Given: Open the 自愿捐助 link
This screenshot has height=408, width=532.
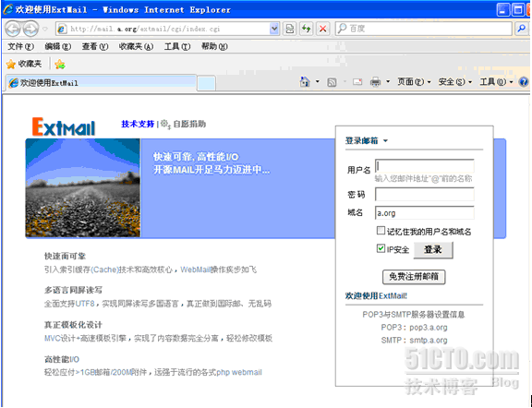Looking at the screenshot, I should pyautogui.click(x=189, y=124).
